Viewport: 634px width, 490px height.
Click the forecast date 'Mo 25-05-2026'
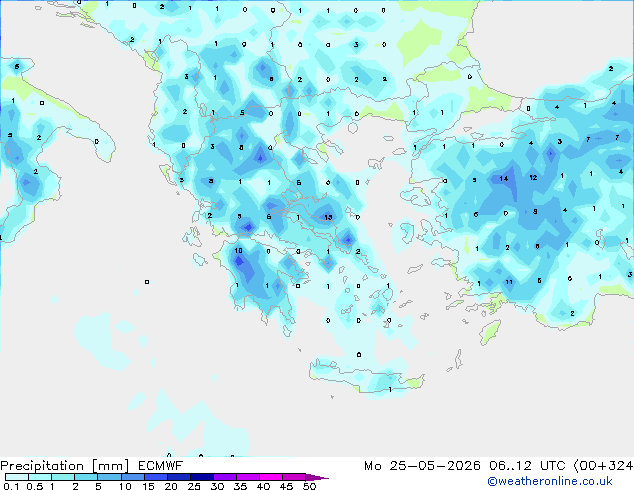pos(422,466)
